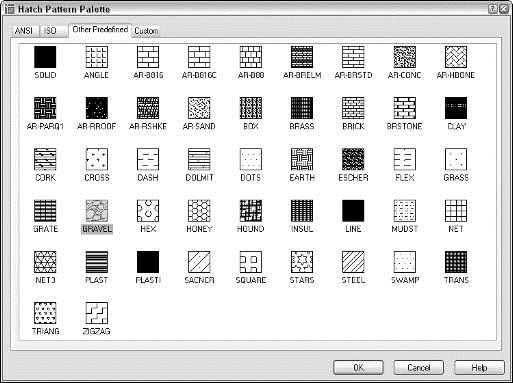Choose the NET3 hatch pattern
513x383 pixels.
(x=45, y=262)
